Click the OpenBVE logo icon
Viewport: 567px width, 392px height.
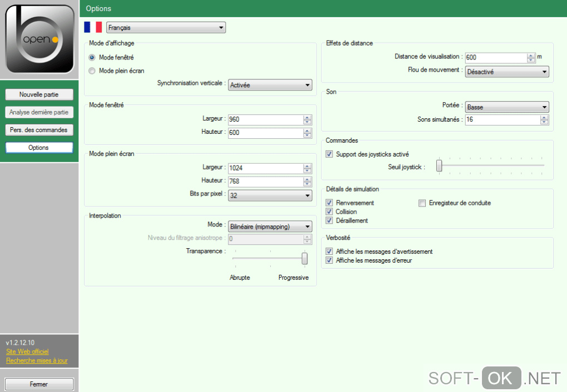39,39
